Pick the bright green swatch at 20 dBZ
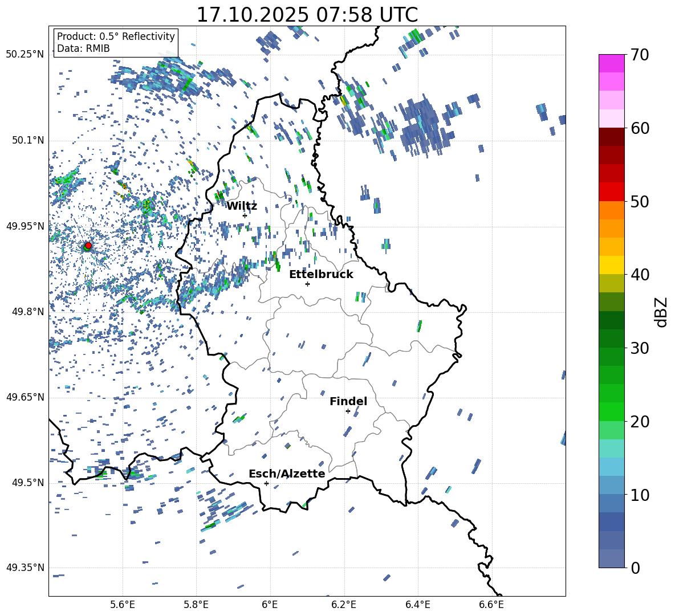Image resolution: width=675 pixels, height=616 pixels. click(612, 411)
